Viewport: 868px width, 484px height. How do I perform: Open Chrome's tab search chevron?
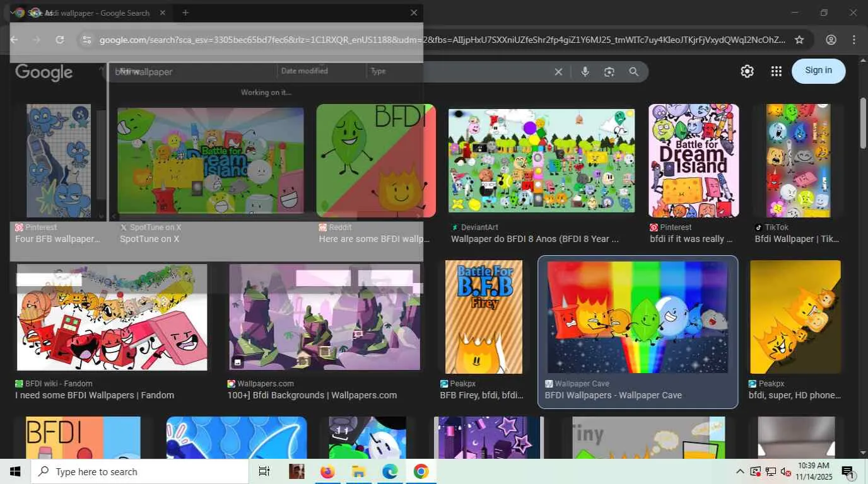[x=11, y=13]
